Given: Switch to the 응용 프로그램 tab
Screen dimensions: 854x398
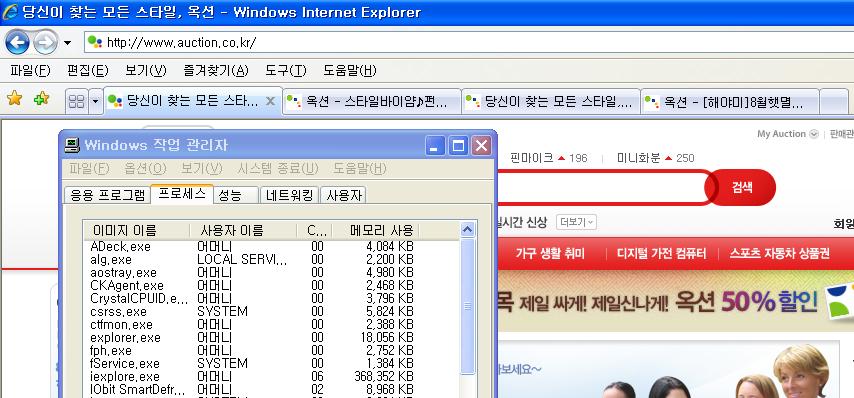Looking at the screenshot, I should (x=107, y=195).
